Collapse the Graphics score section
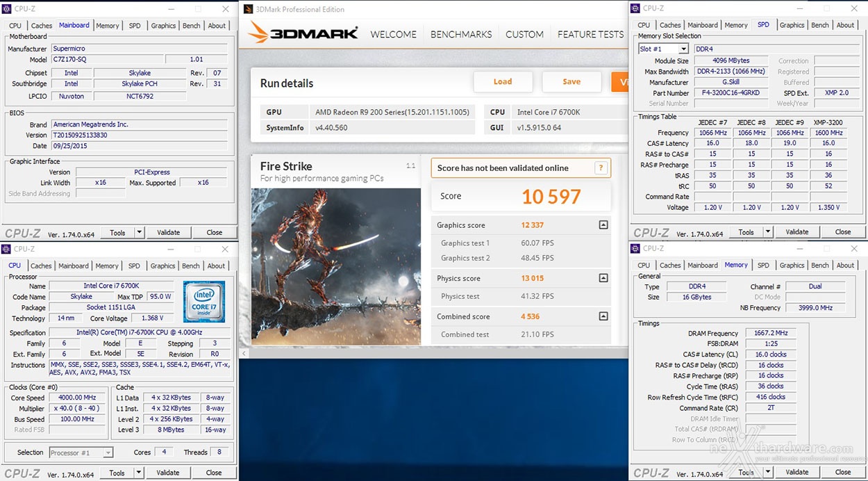 point(603,225)
